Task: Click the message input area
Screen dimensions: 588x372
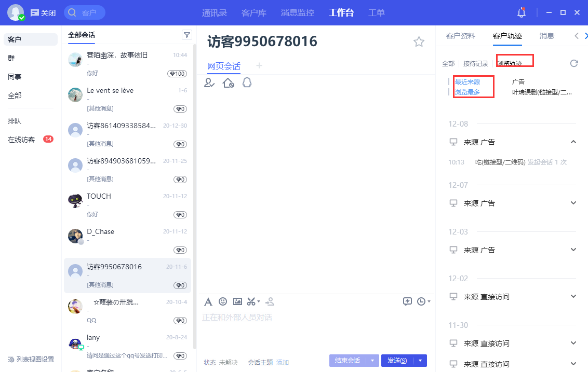Action: [316, 329]
